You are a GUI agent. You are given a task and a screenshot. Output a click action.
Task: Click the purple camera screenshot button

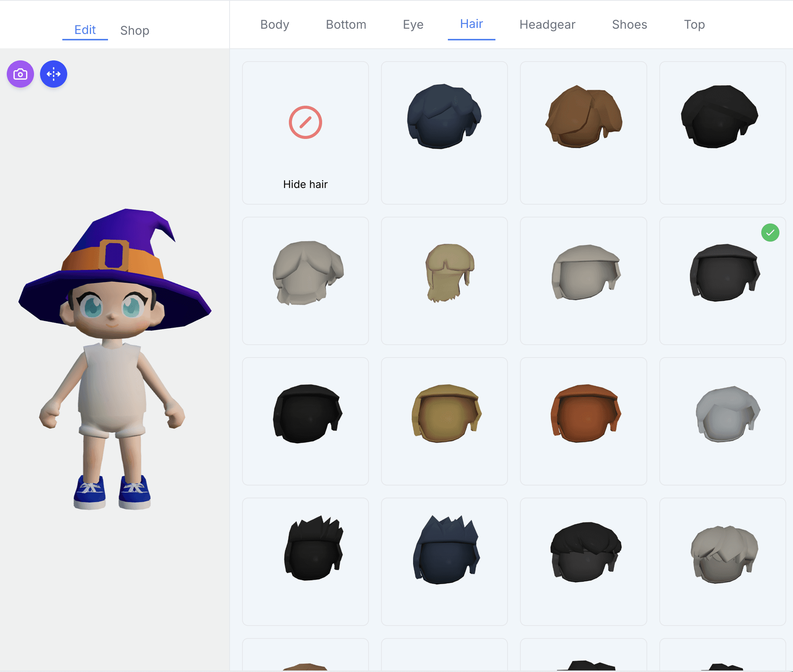coord(20,74)
